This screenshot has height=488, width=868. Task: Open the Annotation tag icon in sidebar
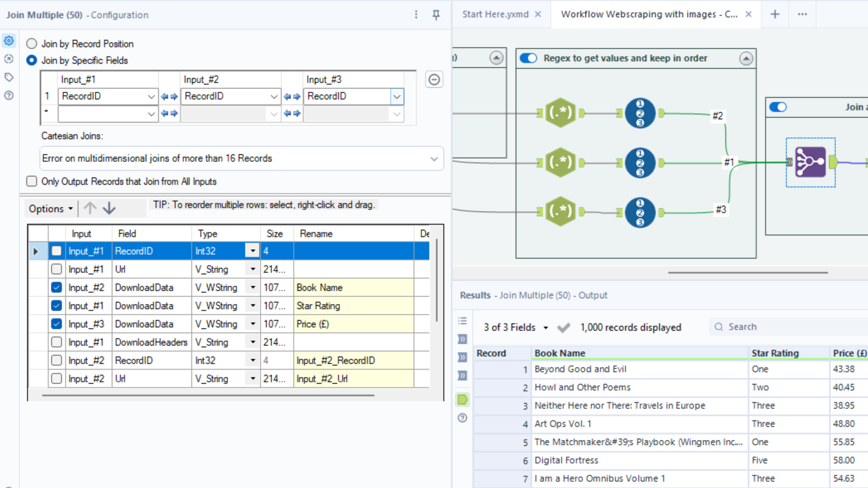pos(9,77)
